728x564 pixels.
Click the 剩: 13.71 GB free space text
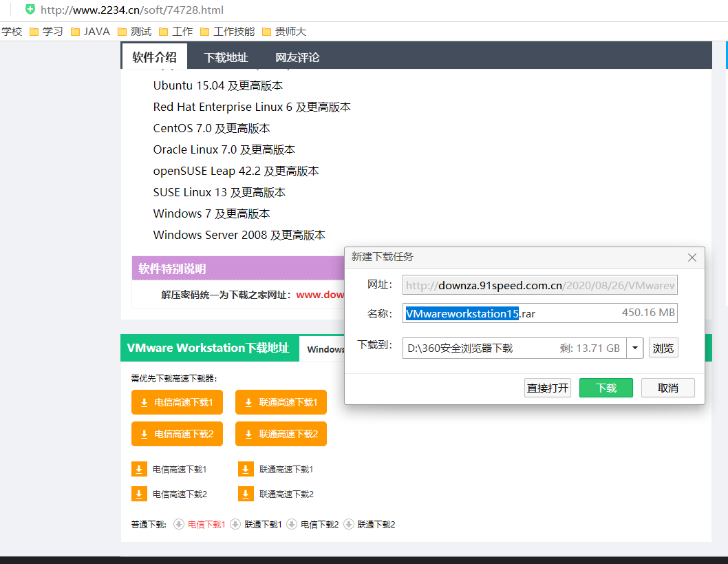590,348
